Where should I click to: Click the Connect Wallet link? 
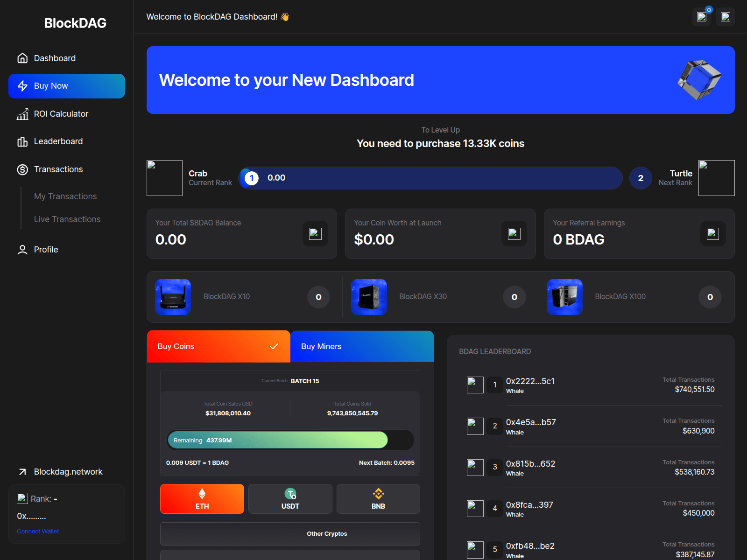coord(38,532)
